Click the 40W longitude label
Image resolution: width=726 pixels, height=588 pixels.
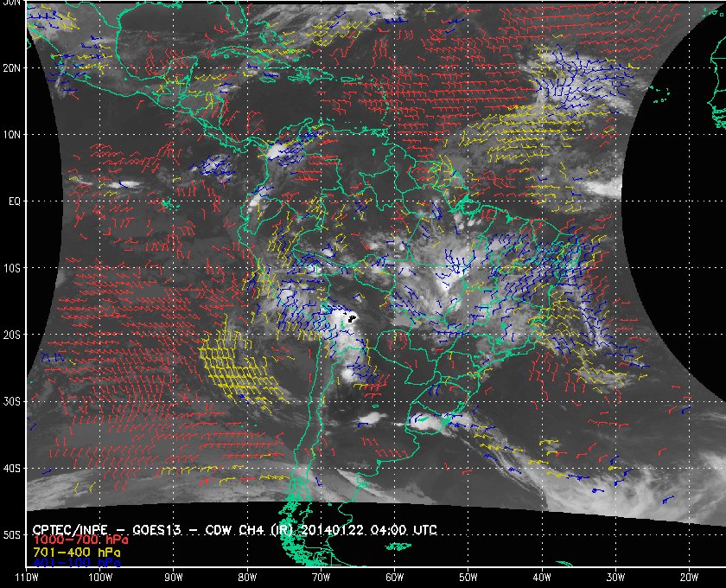pyautogui.click(x=542, y=578)
